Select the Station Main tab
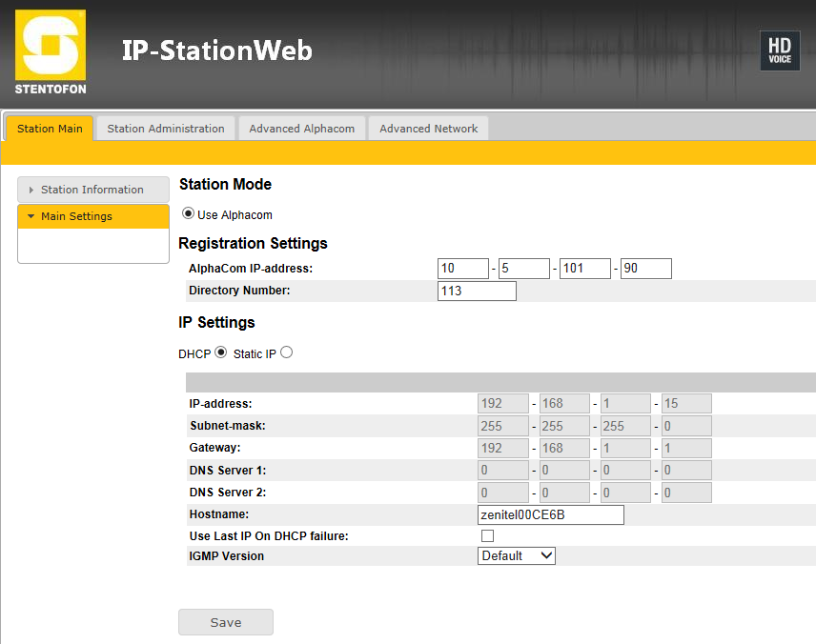The height and width of the screenshot is (644, 816). coord(50,129)
